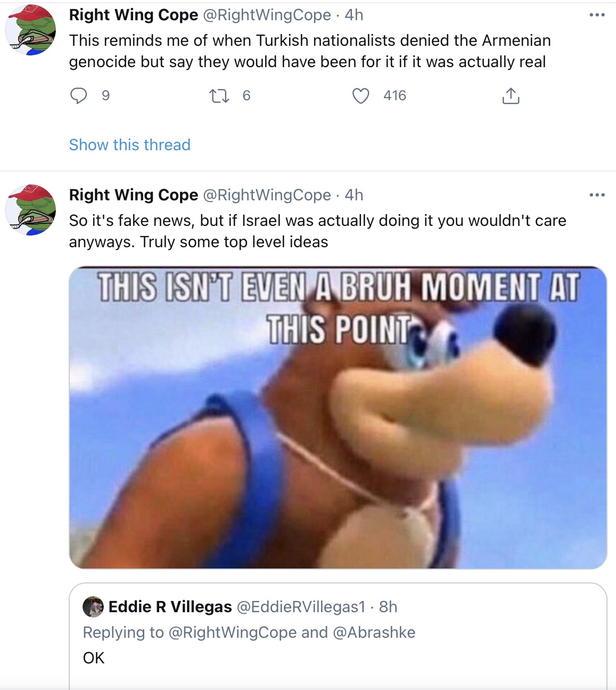Viewport: 616px width, 690px height.
Task: Open the bruh moment meme image
Action: (x=338, y=417)
